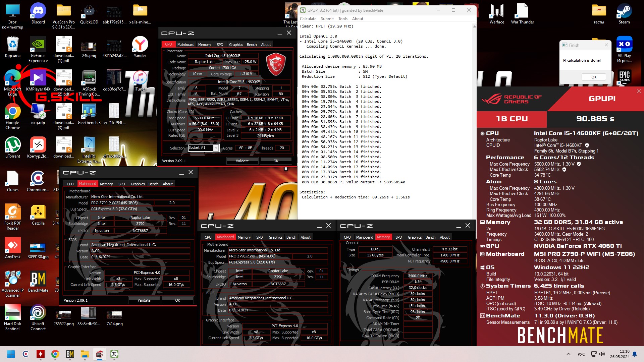This screenshot has width=644, height=362.
Task: Open language indicator РУС in tray
Action: tap(581, 354)
